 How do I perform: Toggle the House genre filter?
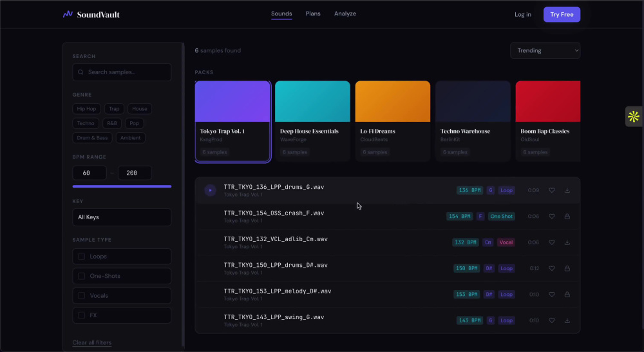(140, 108)
